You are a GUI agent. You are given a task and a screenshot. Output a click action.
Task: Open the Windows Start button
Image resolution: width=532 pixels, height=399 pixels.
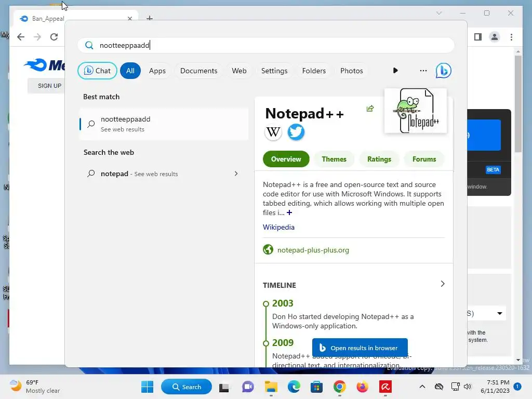coord(147,387)
